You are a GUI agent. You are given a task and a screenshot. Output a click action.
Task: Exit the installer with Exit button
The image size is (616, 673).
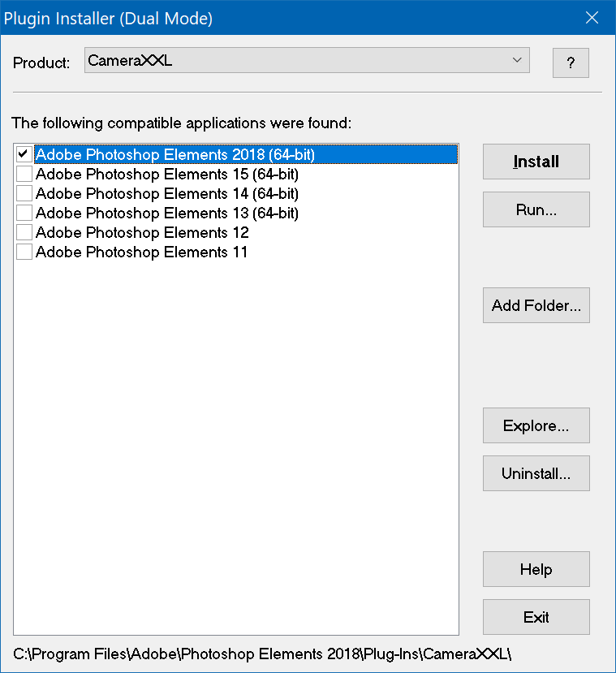tap(536, 617)
